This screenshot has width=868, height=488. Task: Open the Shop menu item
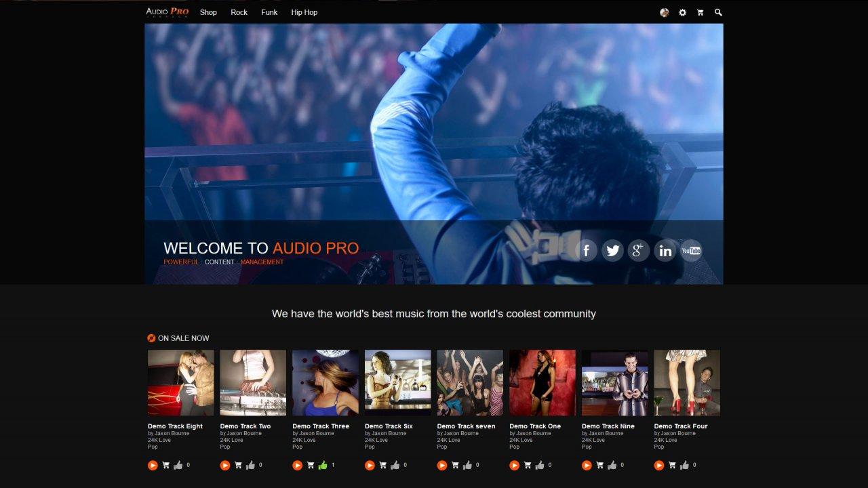(208, 12)
